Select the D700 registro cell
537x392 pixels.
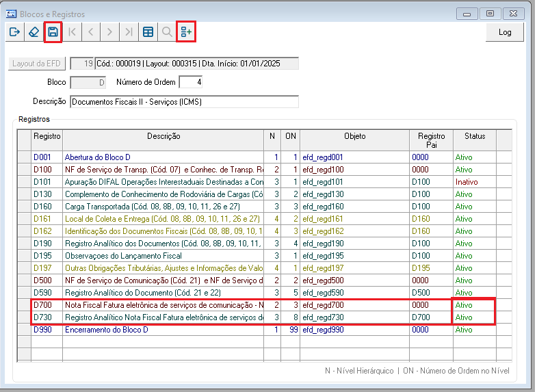47,305
